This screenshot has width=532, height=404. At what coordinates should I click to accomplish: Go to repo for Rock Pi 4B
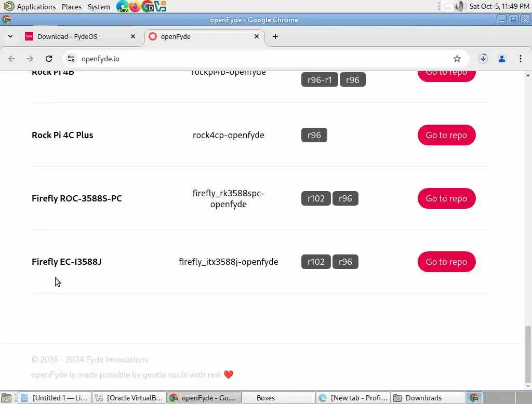[446, 76]
